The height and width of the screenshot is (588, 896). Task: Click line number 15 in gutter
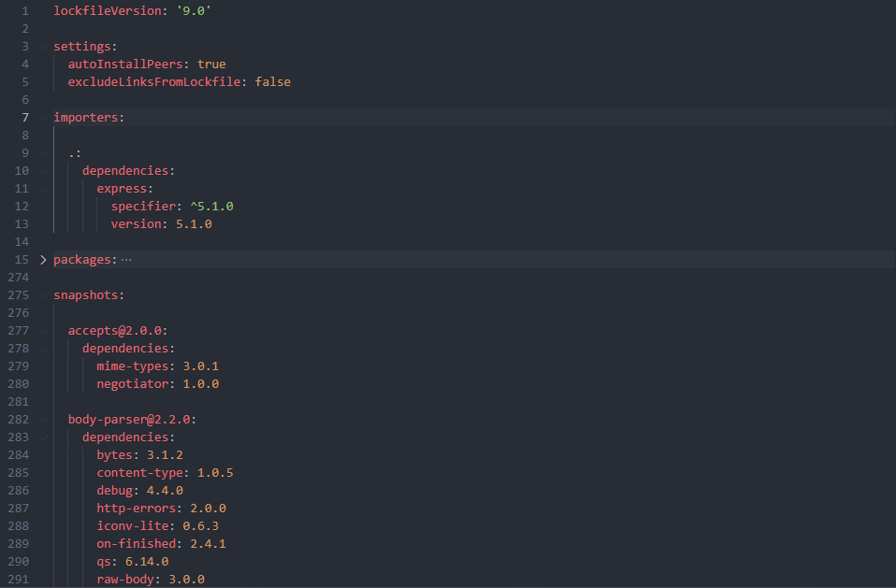pyautogui.click(x=22, y=260)
